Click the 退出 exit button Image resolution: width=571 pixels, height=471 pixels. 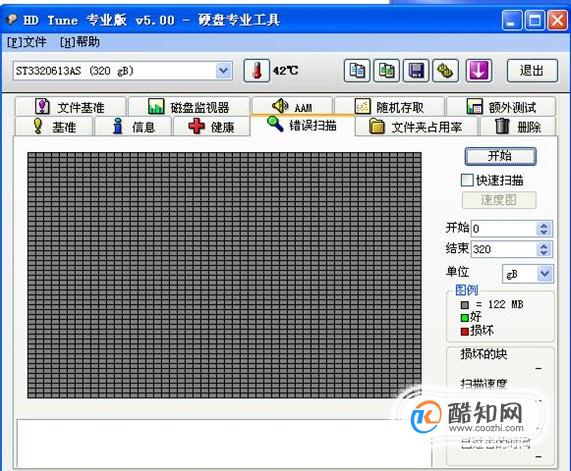pyautogui.click(x=532, y=70)
